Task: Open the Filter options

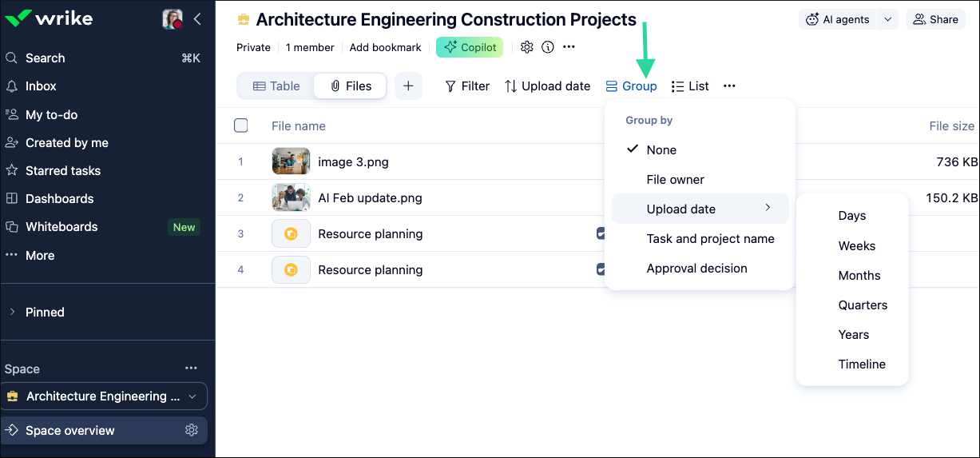Action: click(467, 86)
